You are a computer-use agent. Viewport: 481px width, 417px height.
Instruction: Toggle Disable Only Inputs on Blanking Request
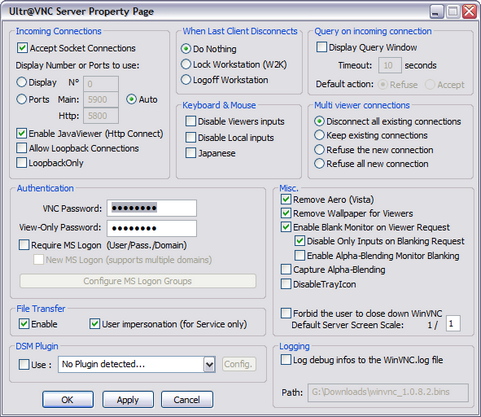[x=300, y=241]
